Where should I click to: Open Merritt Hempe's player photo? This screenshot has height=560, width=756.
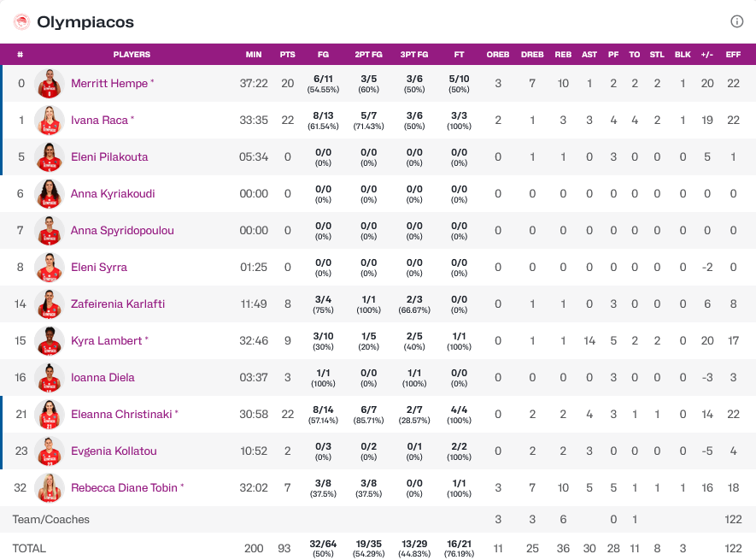click(50, 84)
